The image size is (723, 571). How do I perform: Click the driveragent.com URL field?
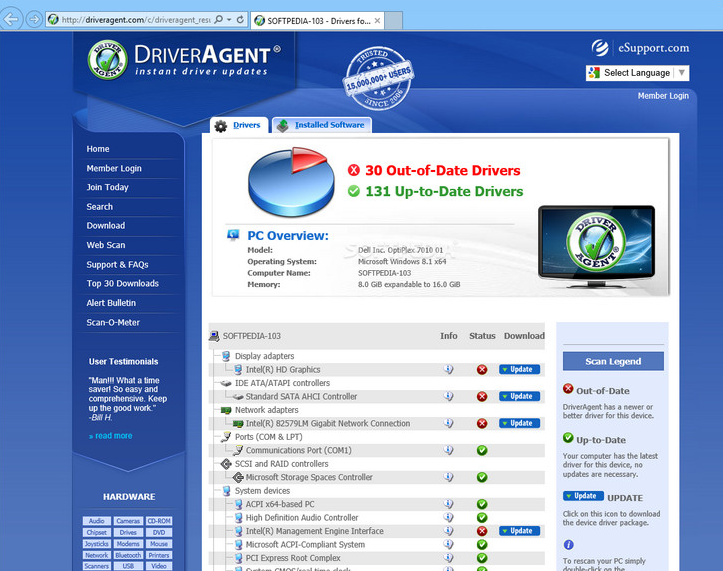tap(136, 20)
